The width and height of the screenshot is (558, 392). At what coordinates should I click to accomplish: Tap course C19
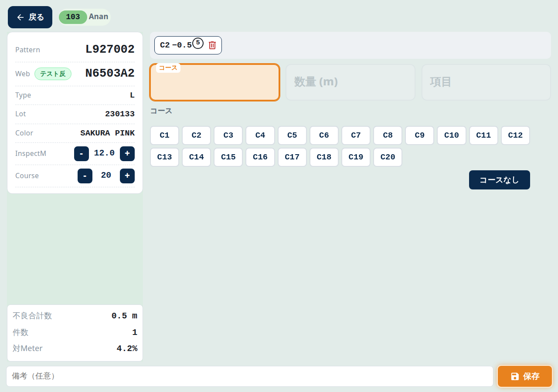point(356,157)
